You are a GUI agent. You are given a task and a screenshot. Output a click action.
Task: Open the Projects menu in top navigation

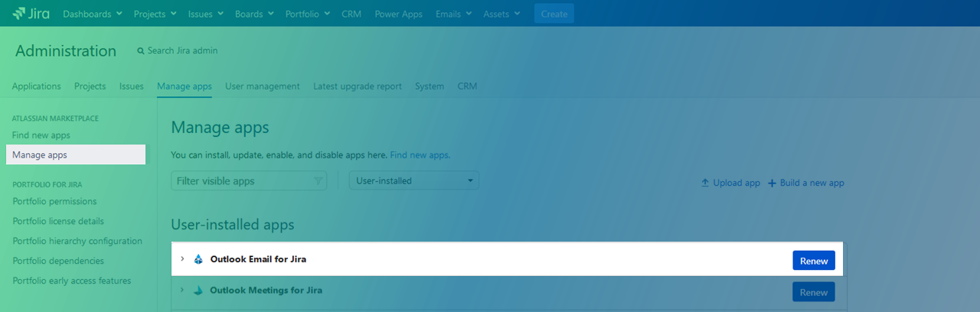(x=155, y=14)
